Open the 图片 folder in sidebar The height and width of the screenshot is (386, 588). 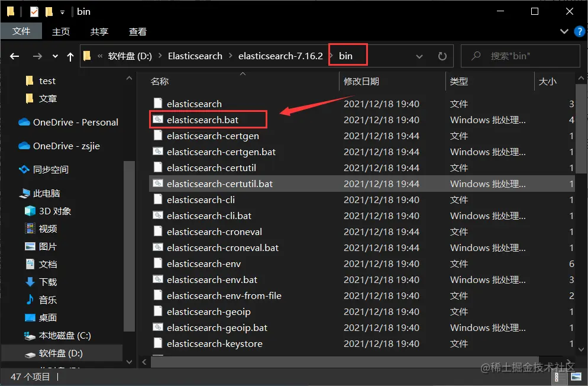[x=48, y=246]
